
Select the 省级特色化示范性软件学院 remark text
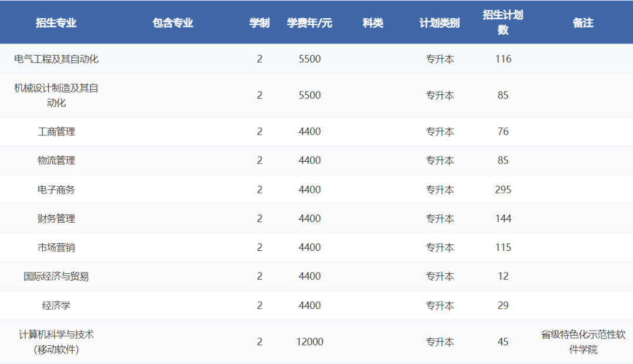583,342
